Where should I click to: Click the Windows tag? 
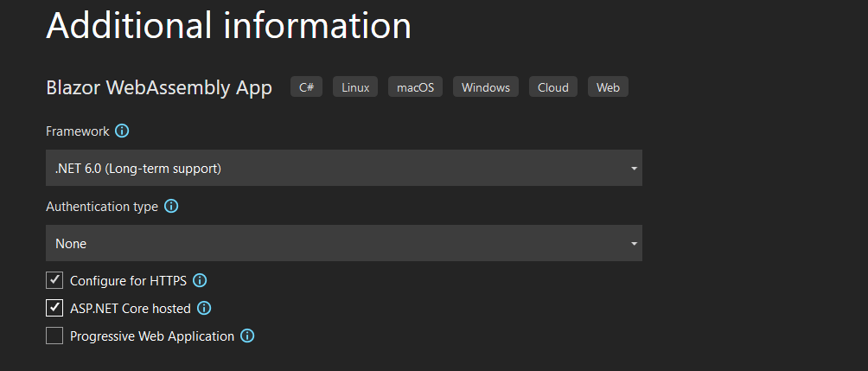(x=485, y=87)
